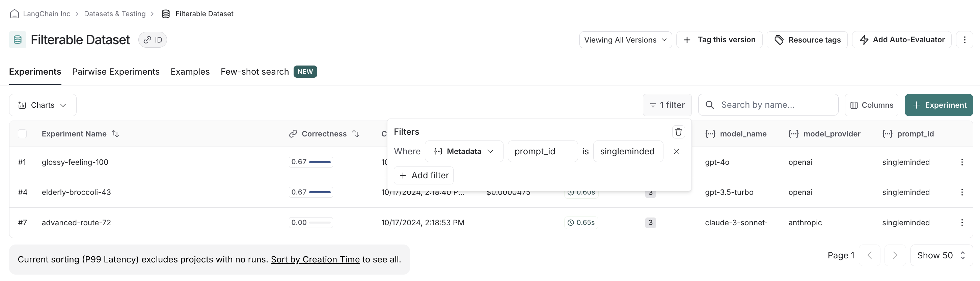Sort by Experiment Name arrows icon
The width and height of the screenshot is (980, 281).
115,134
